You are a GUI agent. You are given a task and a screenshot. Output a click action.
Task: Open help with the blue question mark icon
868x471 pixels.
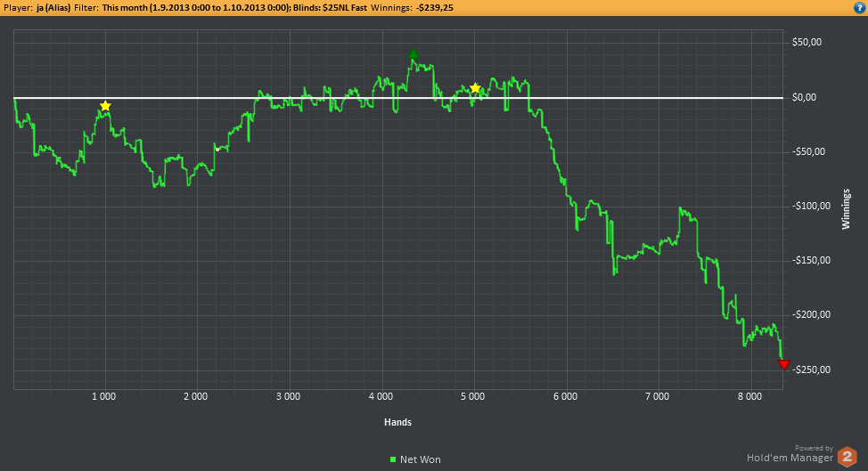click(x=859, y=7)
